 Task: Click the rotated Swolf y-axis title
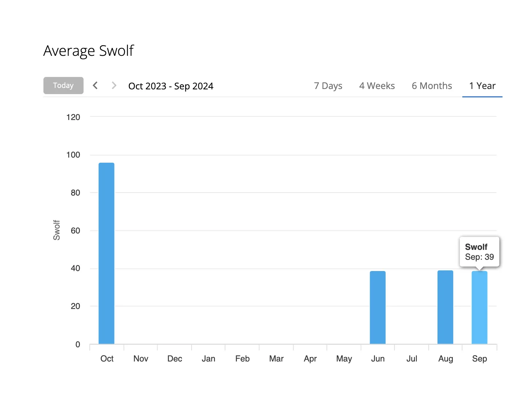(57, 230)
